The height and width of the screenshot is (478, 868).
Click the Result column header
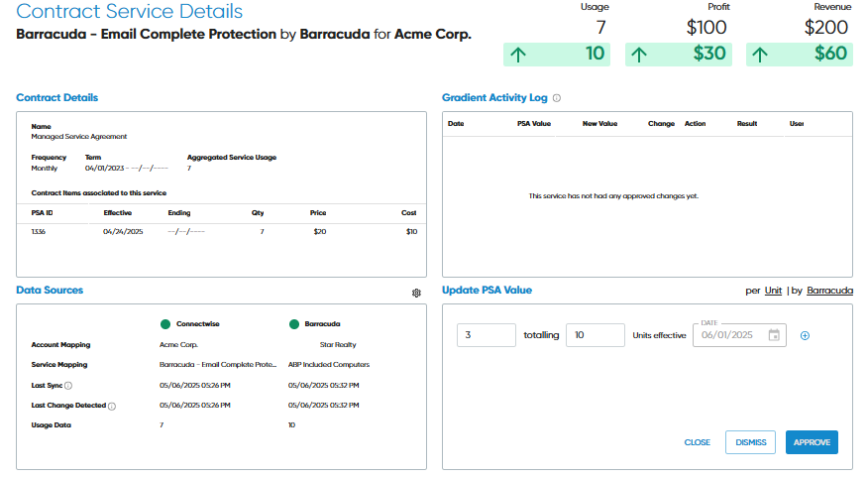747,124
